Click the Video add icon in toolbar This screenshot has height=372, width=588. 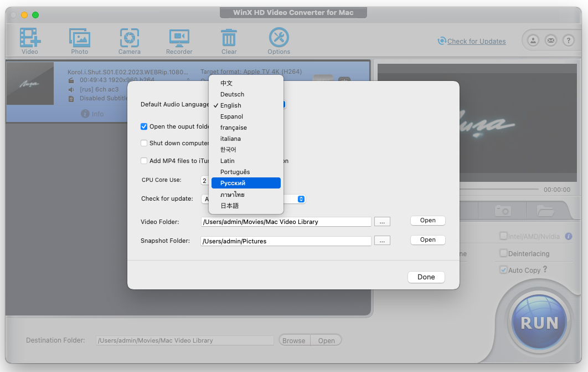pos(30,38)
